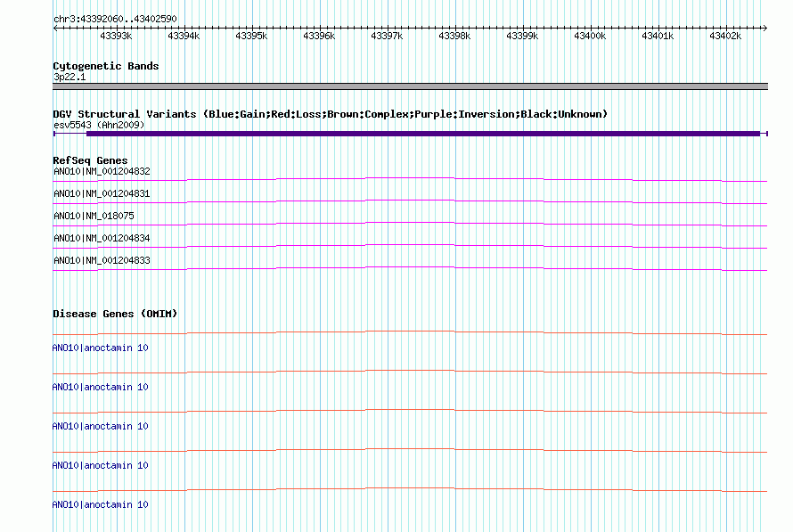Select the Cytogenetic Bands track title
793x532 pixels.
106,66
